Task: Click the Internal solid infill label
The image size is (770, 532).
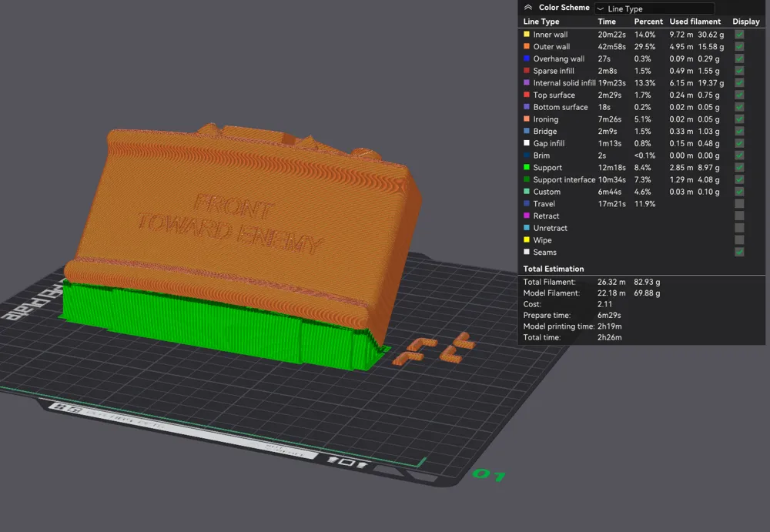Action: coord(564,83)
